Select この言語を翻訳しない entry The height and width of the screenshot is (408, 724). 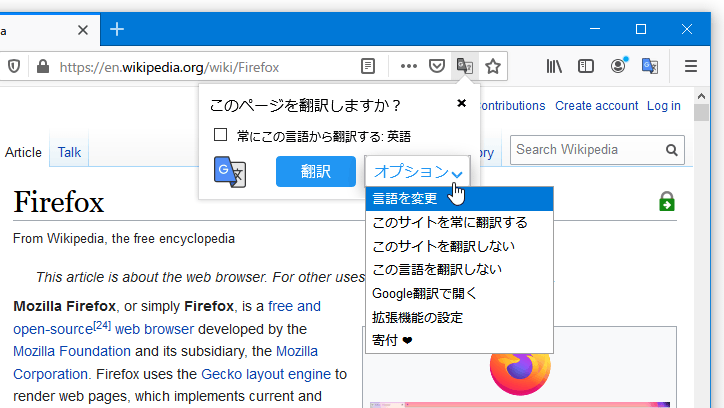(x=459, y=270)
